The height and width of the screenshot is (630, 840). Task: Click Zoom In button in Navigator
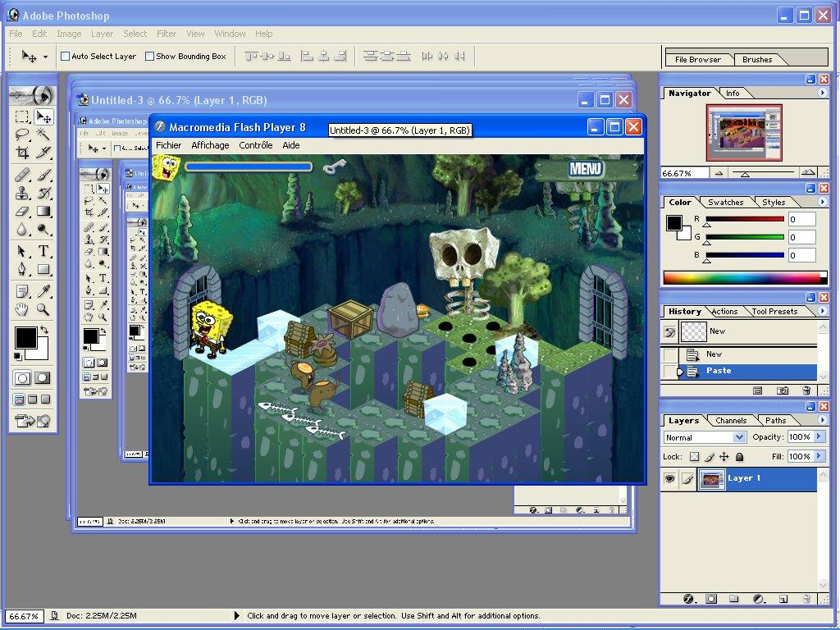click(808, 173)
